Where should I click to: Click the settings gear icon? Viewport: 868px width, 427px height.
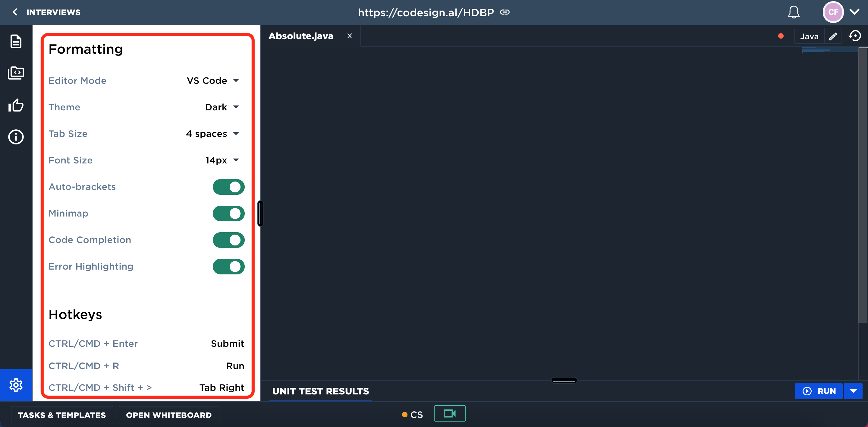point(16,385)
